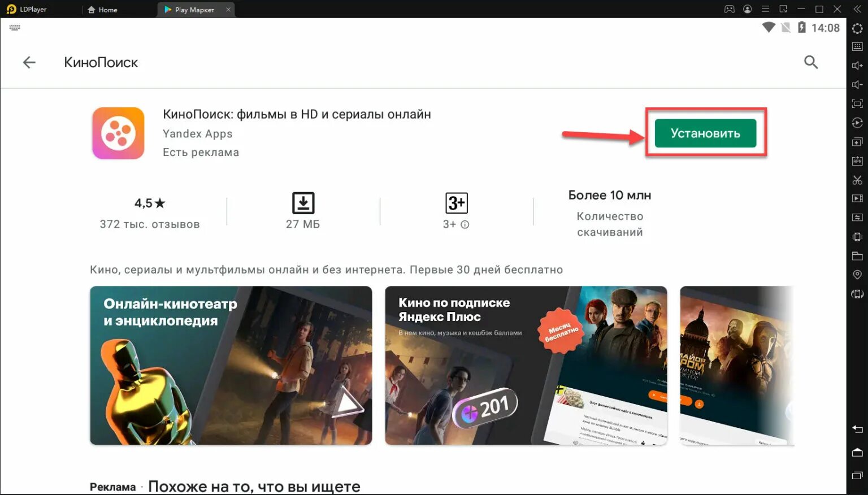Open the shared folder sidebar icon
The height and width of the screenshot is (495, 868).
point(857,255)
